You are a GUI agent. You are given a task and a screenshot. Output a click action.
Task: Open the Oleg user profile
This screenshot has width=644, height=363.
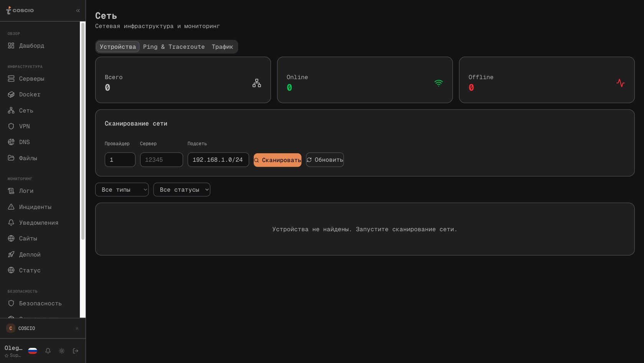13,351
